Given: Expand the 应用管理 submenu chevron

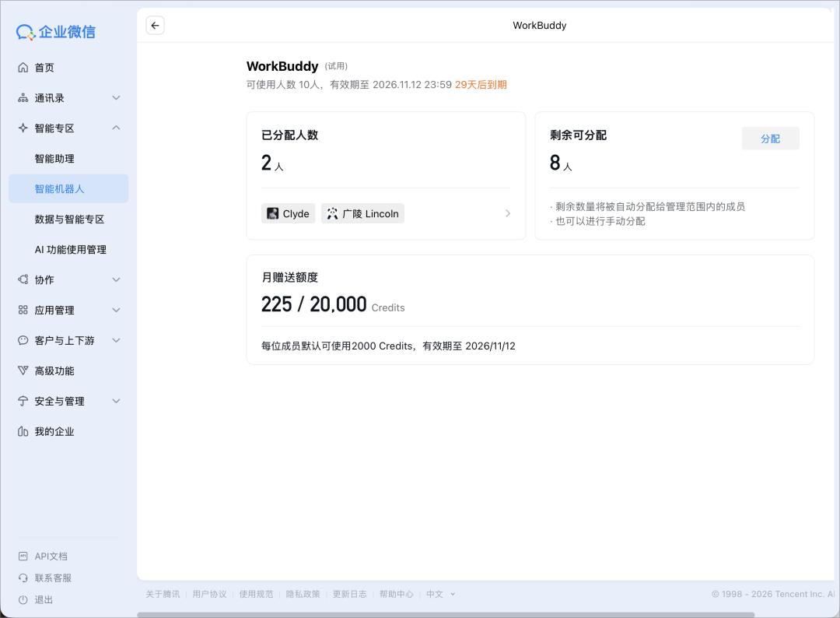Looking at the screenshot, I should [116, 311].
